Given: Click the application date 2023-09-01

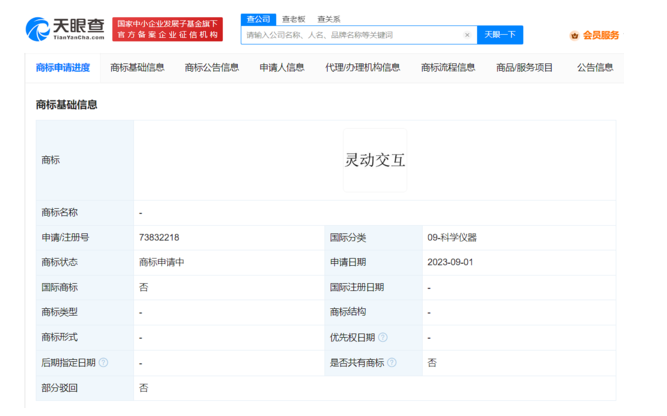Looking at the screenshot, I should [450, 262].
